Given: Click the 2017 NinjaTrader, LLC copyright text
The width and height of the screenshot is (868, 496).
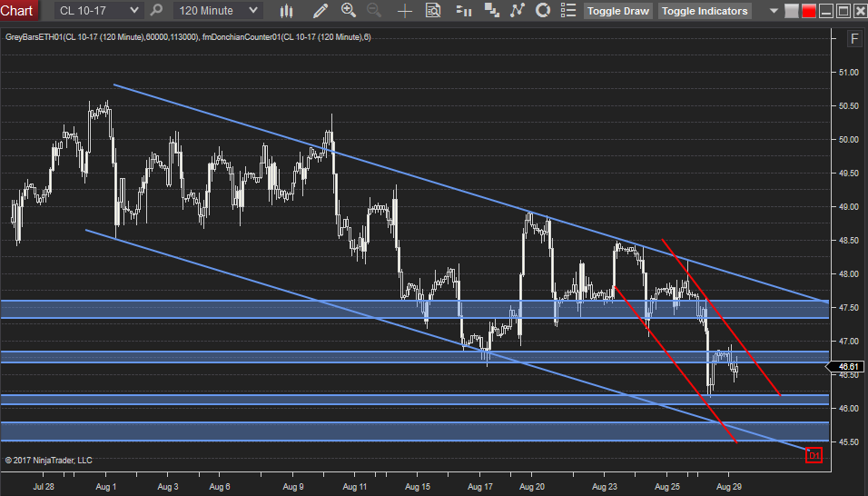Looking at the screenshot, I should [x=49, y=461].
